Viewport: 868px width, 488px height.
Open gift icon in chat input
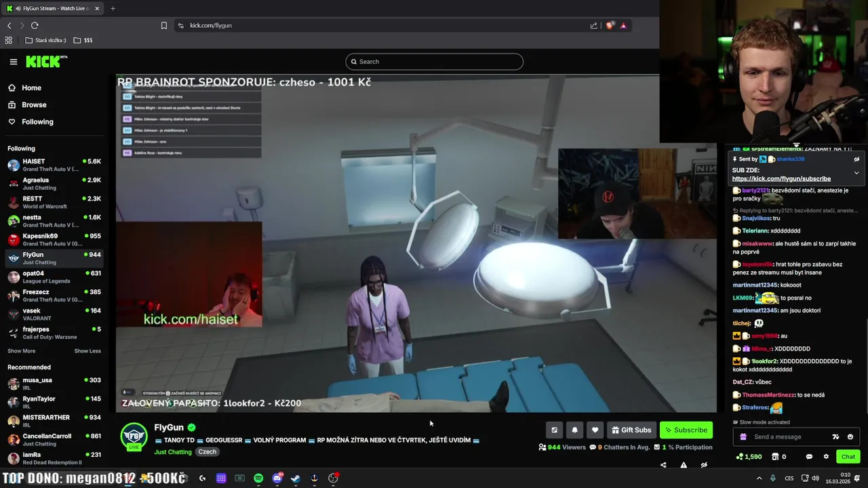pyautogui.click(x=743, y=437)
